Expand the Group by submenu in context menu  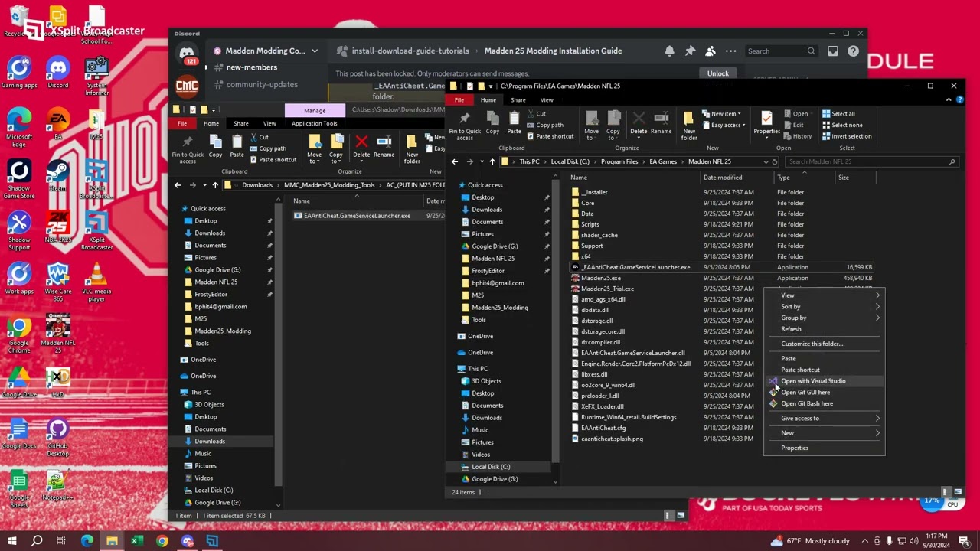click(825, 318)
